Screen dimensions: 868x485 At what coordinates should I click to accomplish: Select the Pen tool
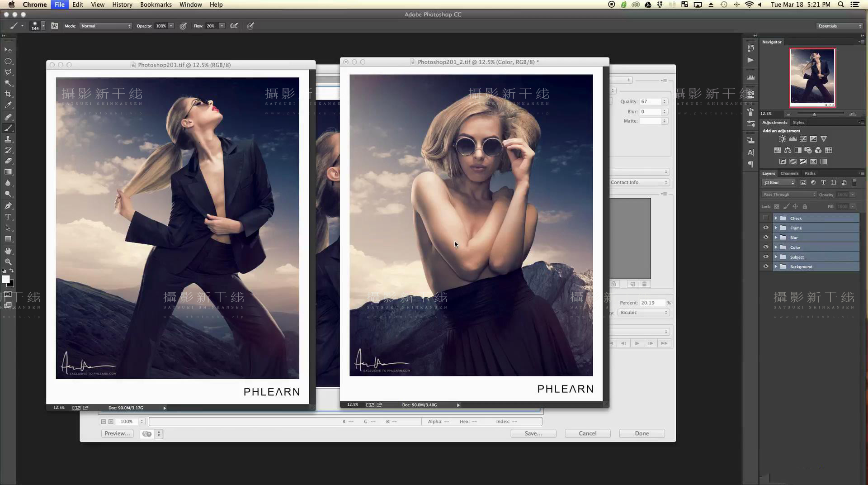[x=8, y=206]
